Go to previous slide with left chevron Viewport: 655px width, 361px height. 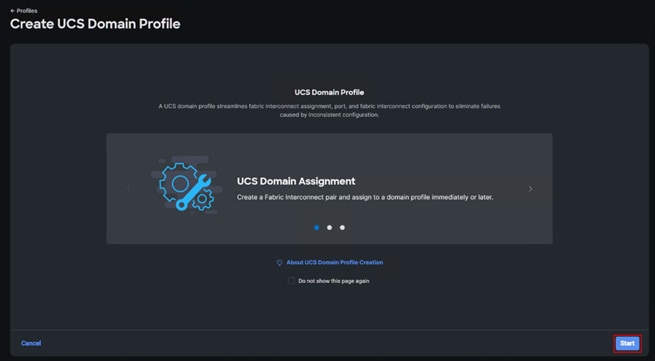(129, 189)
